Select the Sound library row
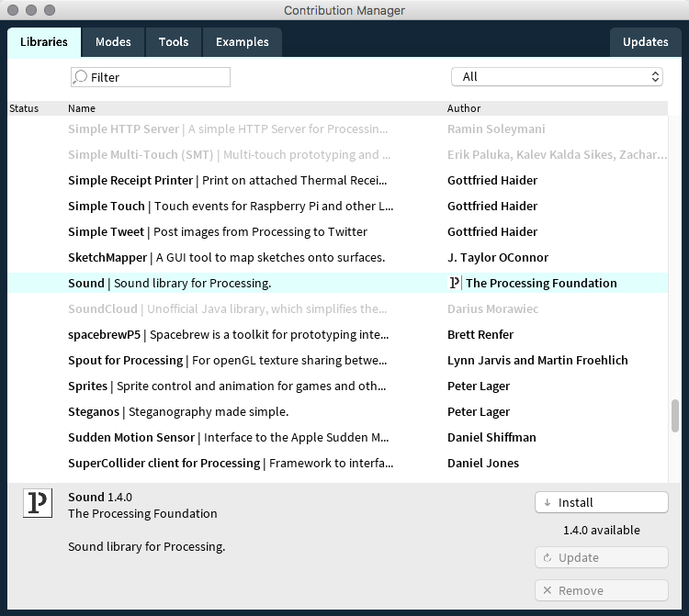This screenshot has width=689, height=616. point(337,283)
